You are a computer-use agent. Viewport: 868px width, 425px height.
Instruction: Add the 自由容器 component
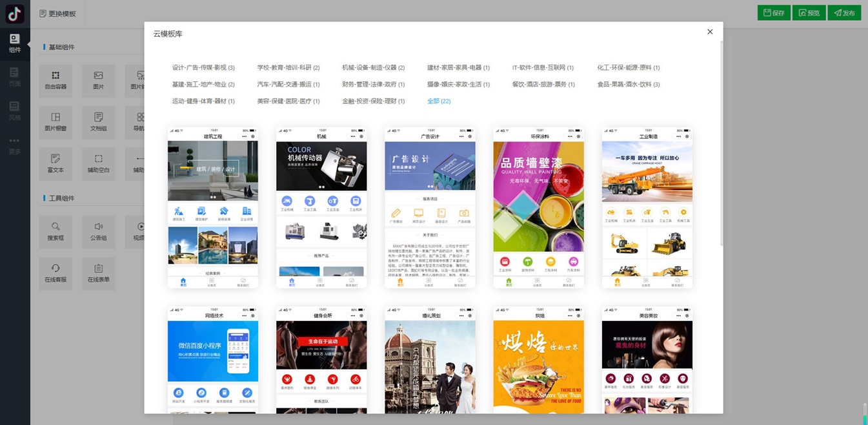(56, 81)
